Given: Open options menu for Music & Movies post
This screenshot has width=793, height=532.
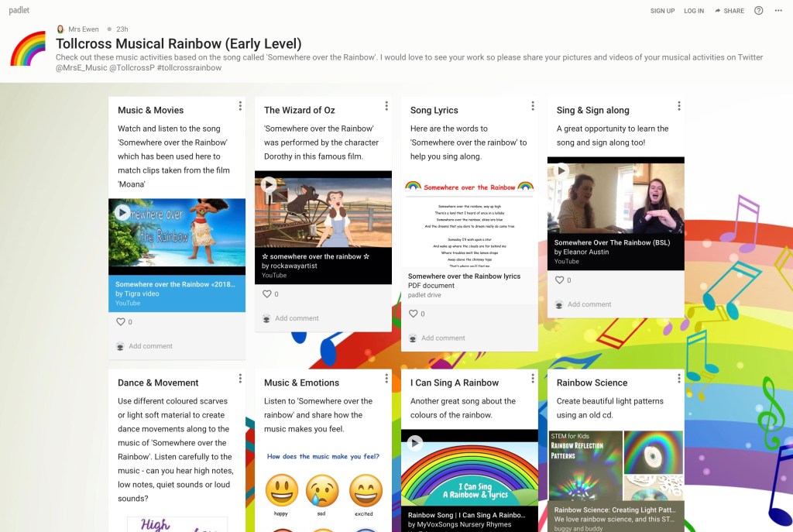Looking at the screenshot, I should click(x=240, y=106).
